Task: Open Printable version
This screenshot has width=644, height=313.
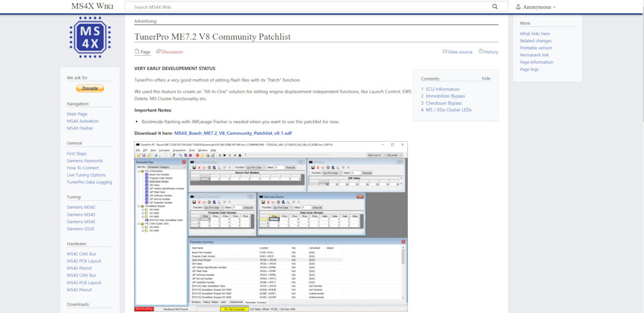Action: (x=536, y=48)
